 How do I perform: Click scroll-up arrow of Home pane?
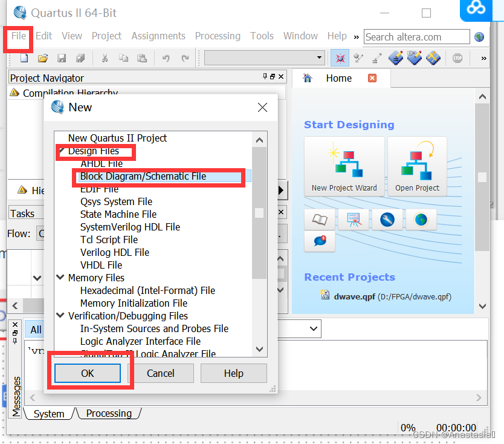(x=482, y=97)
